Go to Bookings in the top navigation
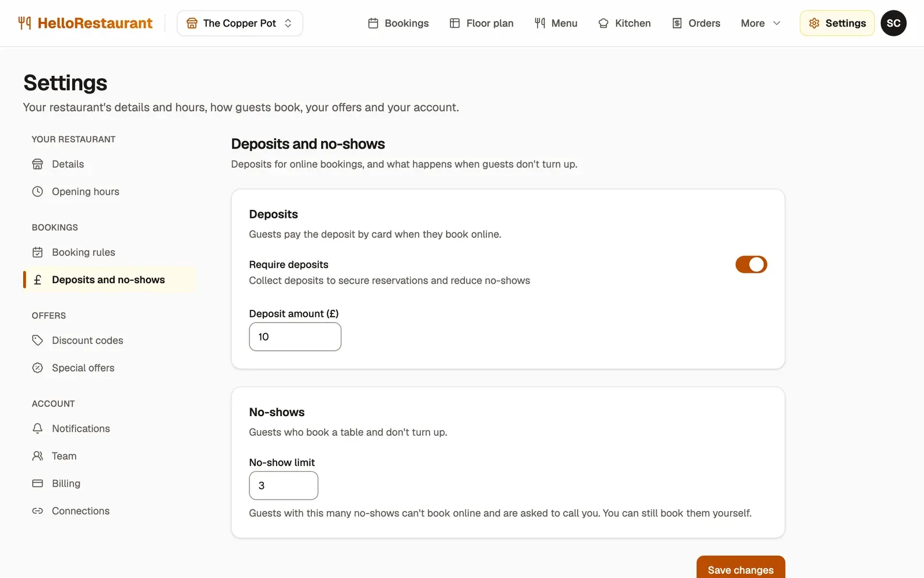The image size is (924, 578). 398,23
